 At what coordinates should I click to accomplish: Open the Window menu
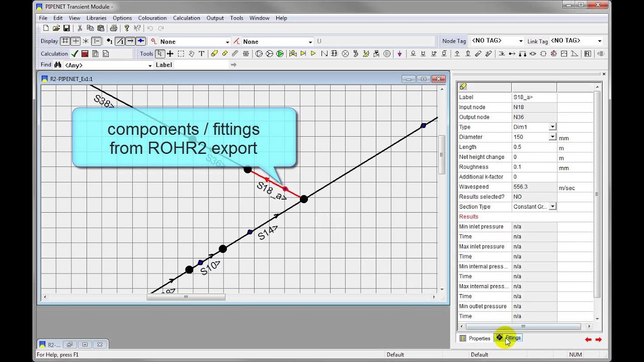(x=260, y=18)
